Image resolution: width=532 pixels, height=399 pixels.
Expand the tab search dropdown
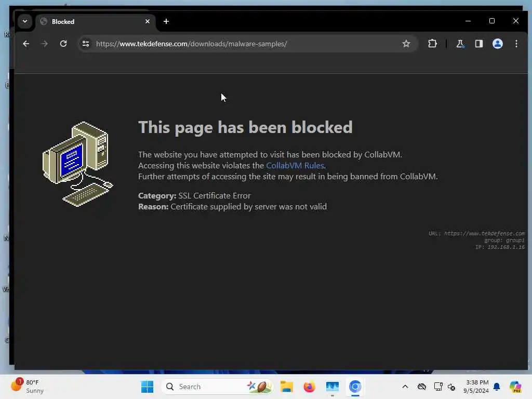(x=25, y=21)
